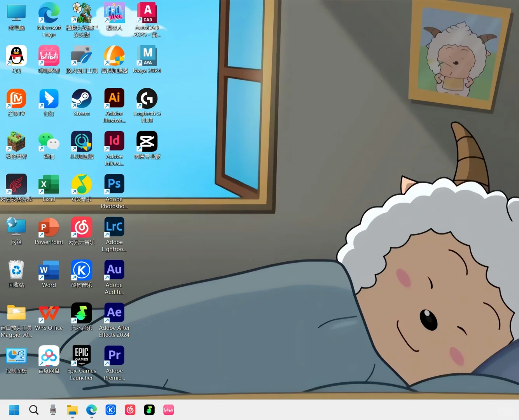Click 酷狗音乐 shortcut on the desktop
519x420 pixels.
point(82,274)
